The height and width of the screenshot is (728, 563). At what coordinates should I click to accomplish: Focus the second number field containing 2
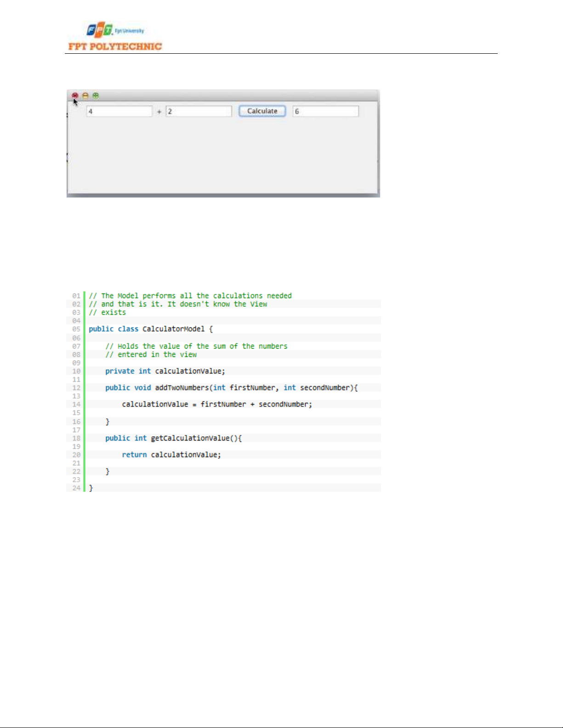(199, 111)
